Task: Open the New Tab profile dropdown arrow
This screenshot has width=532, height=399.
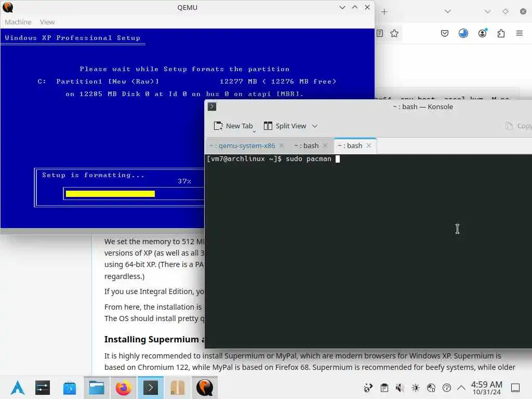Action: point(254,131)
